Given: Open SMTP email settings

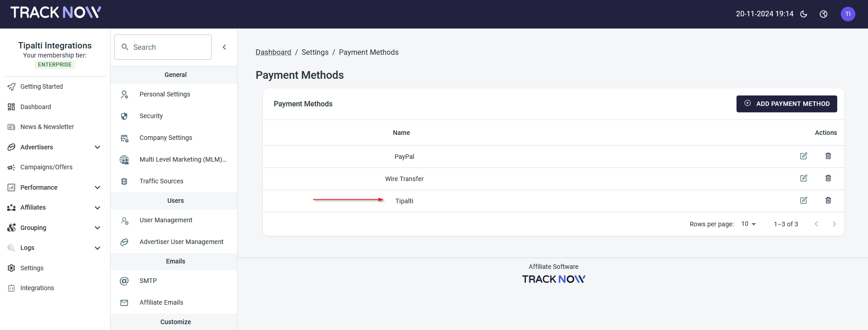Looking at the screenshot, I should pyautogui.click(x=148, y=281).
